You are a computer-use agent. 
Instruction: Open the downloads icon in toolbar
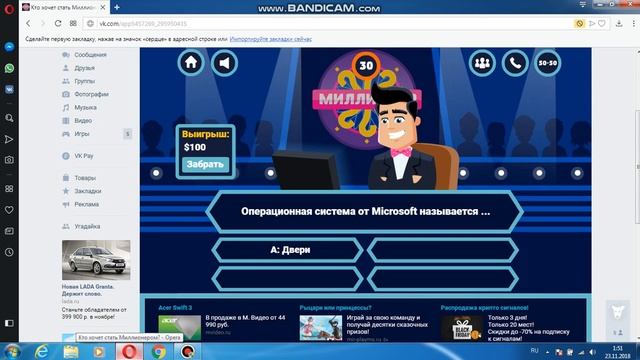pos(619,24)
